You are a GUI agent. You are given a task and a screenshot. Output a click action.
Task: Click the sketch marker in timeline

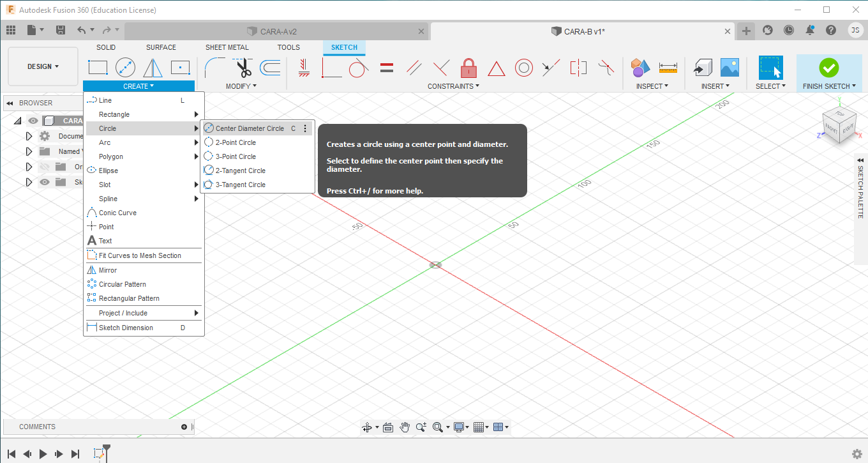(x=99, y=453)
